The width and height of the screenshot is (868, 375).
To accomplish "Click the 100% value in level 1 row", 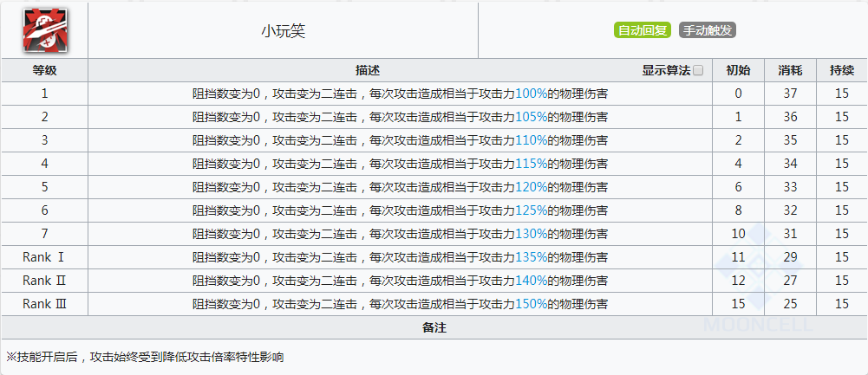I will click(531, 94).
